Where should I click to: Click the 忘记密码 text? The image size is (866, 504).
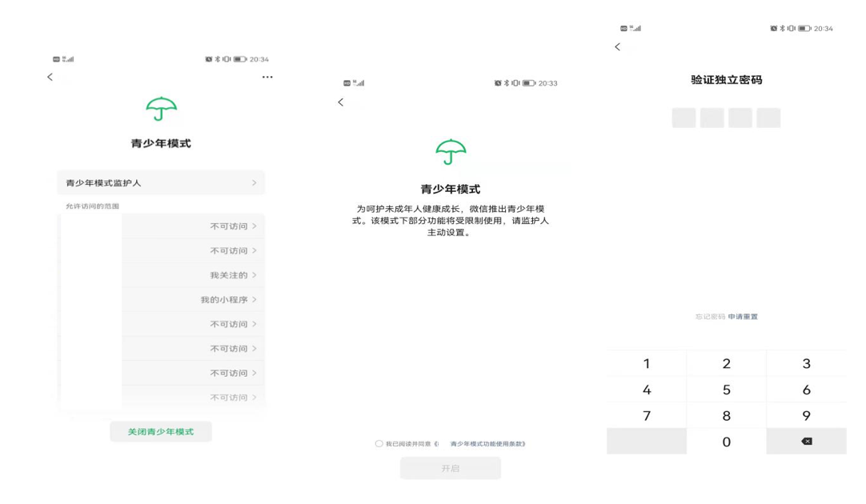click(x=710, y=317)
